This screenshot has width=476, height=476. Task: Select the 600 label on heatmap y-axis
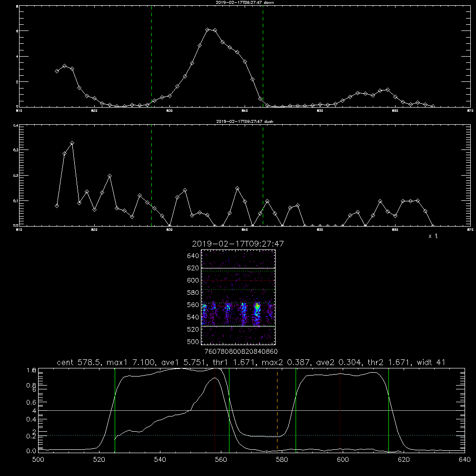(193, 280)
